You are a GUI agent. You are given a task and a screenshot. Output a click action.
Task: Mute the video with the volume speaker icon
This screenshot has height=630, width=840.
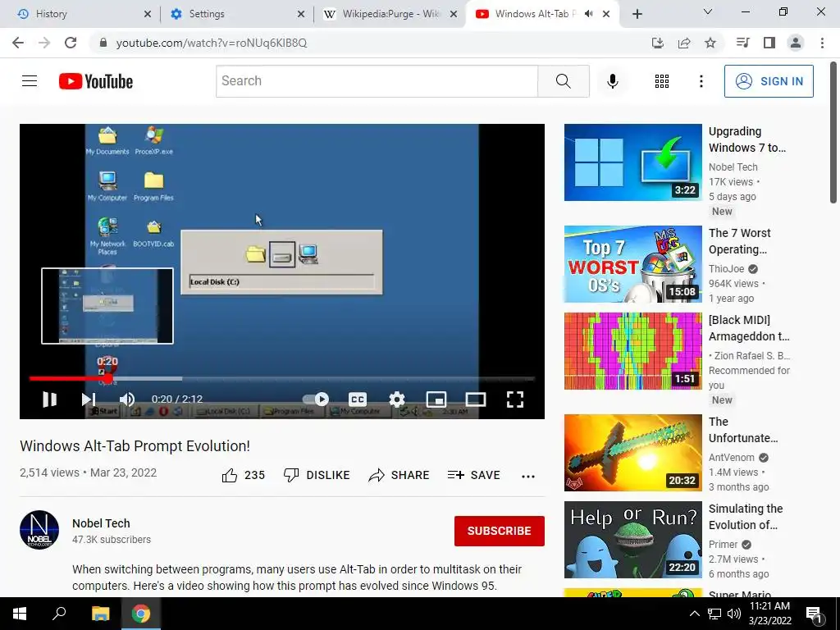(127, 399)
